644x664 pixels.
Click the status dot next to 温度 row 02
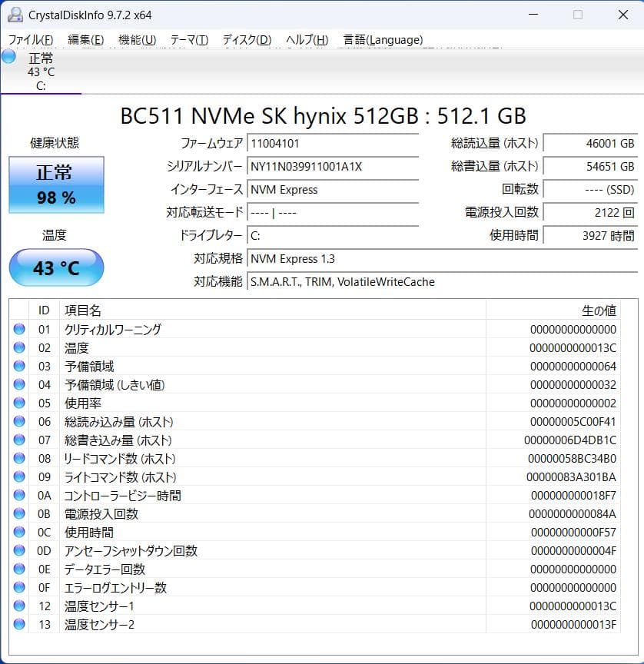(19, 347)
